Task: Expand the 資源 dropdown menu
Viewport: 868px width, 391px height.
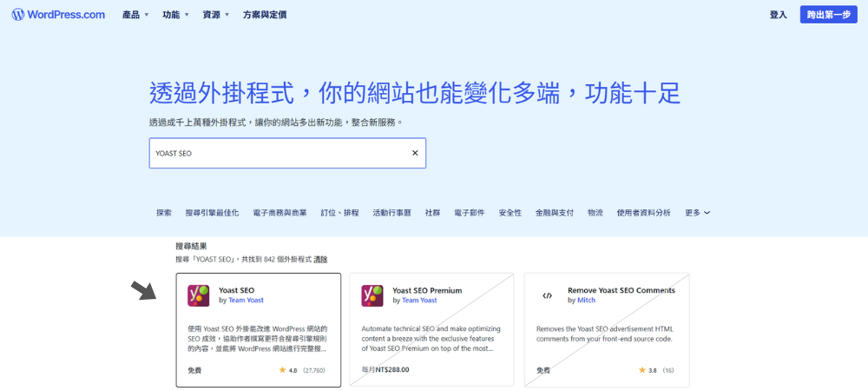Action: [x=215, y=15]
